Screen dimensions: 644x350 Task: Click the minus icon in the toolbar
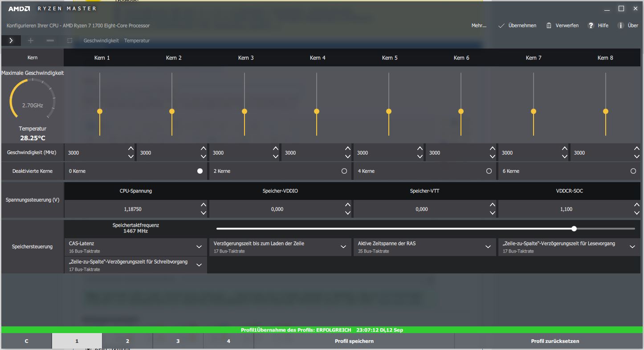[x=50, y=41]
